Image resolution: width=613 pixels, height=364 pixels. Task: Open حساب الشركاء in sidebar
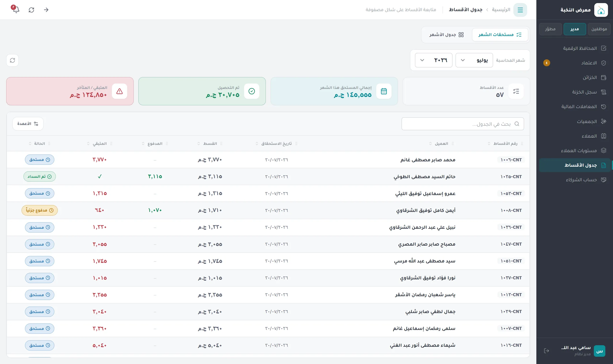tap(574, 180)
